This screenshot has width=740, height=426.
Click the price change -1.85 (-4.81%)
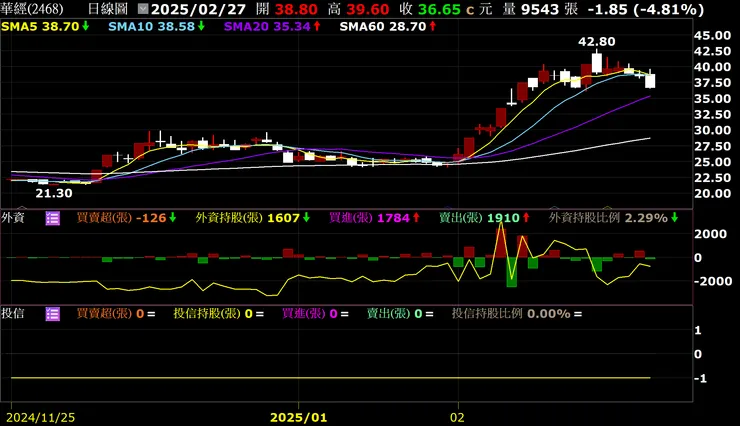point(646,9)
